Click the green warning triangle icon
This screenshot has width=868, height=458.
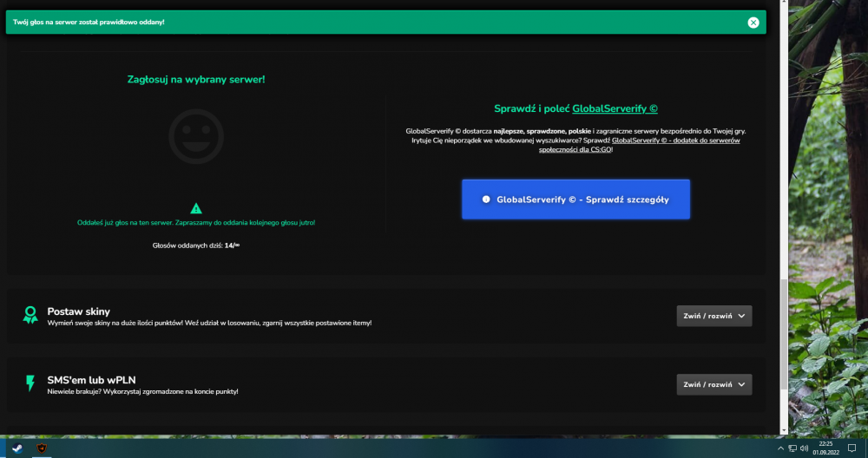click(196, 208)
